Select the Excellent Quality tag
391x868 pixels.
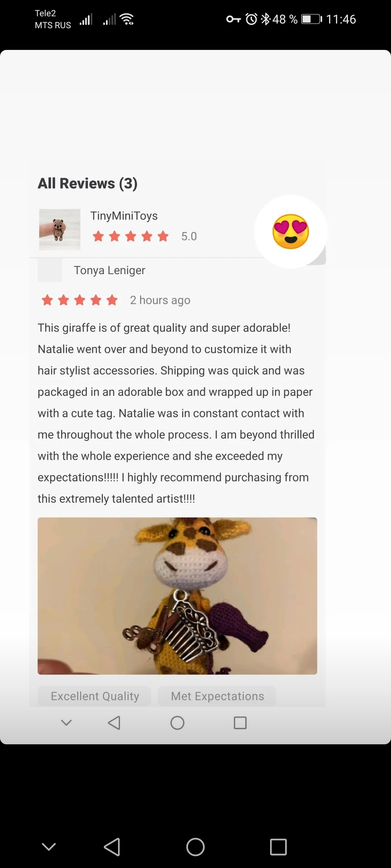pyautogui.click(x=95, y=696)
